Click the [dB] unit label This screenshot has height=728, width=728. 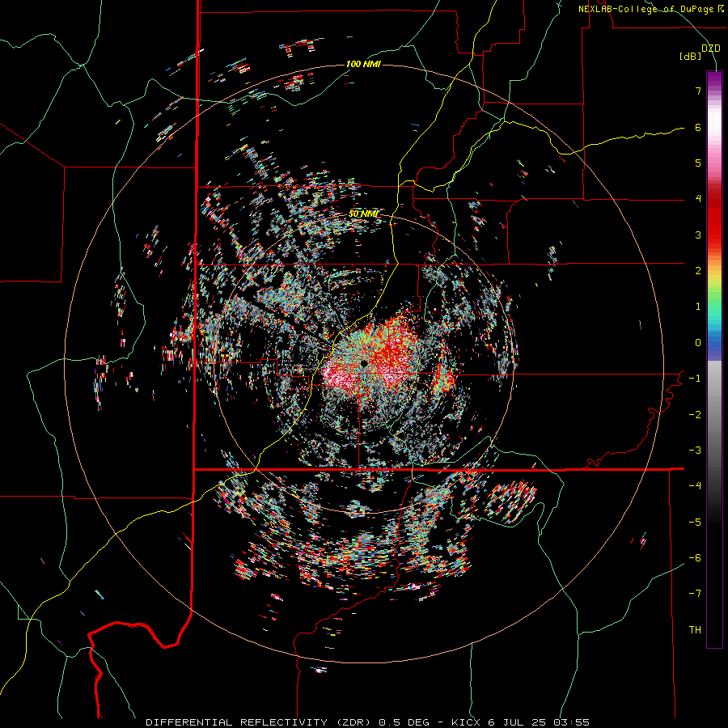click(x=691, y=57)
